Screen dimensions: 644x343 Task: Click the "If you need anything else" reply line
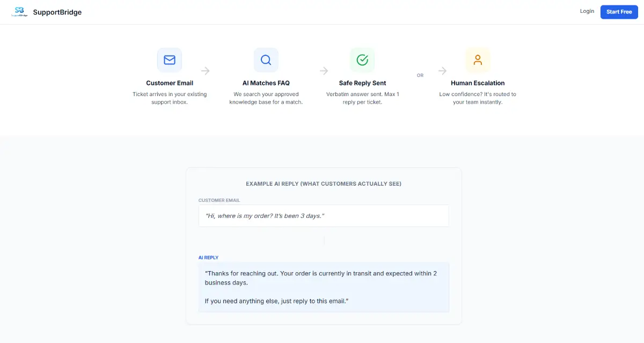click(x=277, y=301)
